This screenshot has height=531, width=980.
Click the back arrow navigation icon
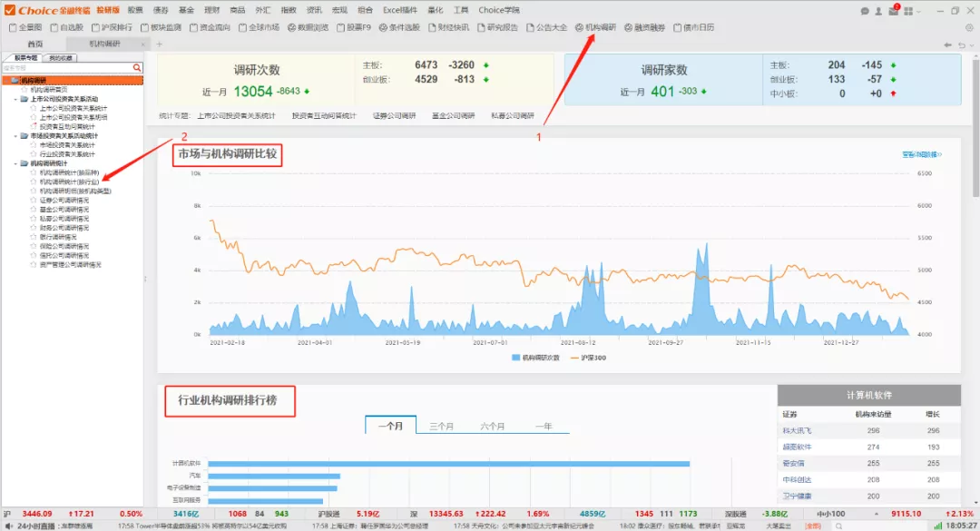click(x=948, y=44)
